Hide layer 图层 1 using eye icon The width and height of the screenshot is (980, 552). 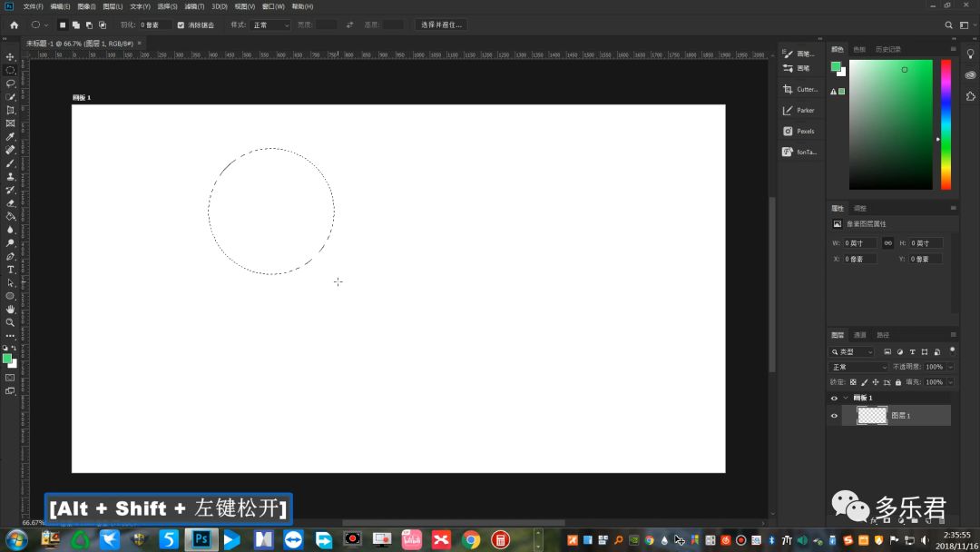point(834,416)
